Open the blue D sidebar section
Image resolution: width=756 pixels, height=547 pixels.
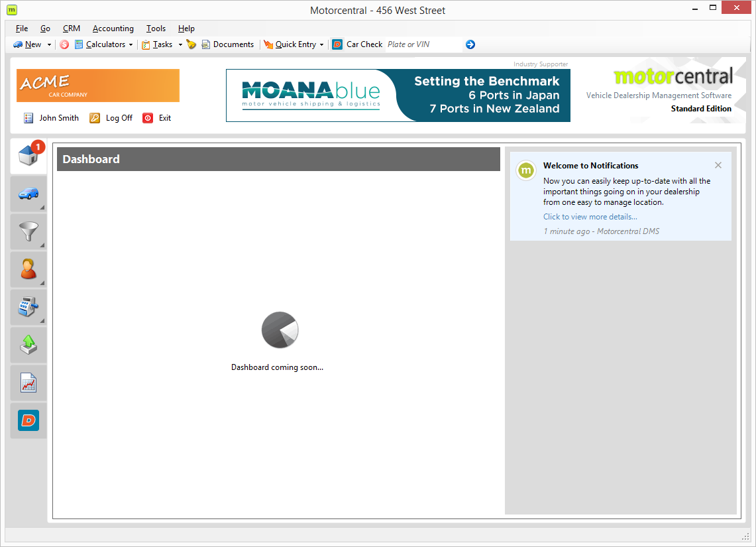[x=28, y=420]
